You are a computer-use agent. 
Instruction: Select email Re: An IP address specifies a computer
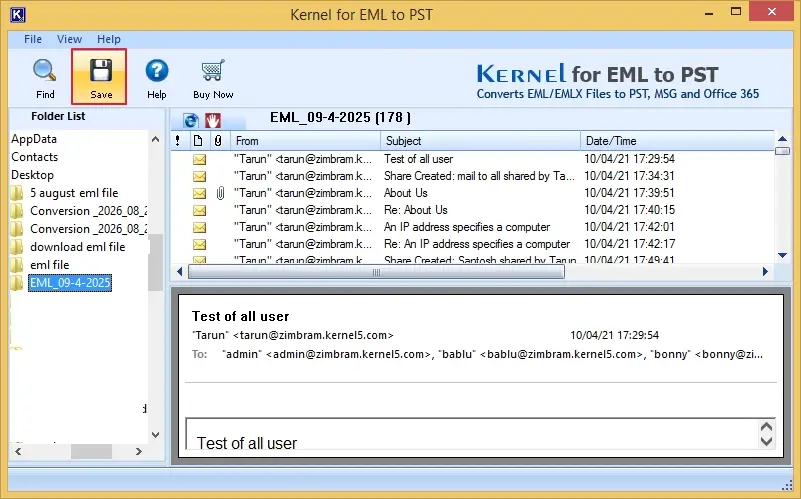click(477, 244)
